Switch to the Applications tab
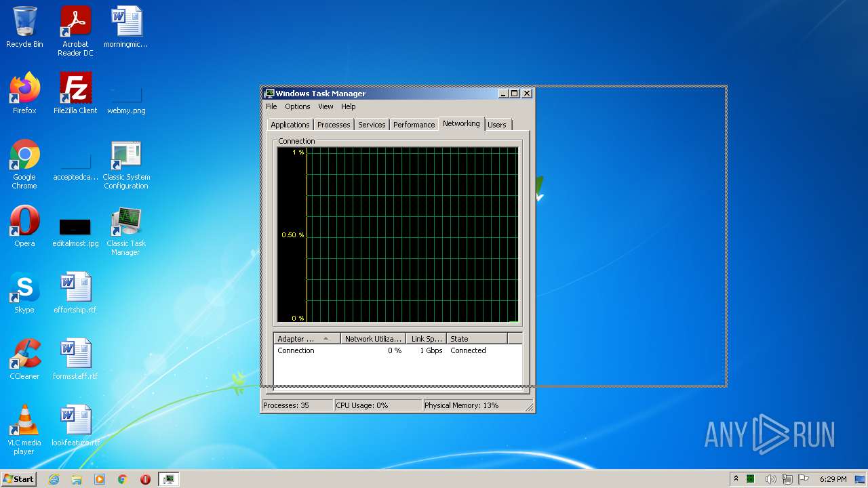868x488 pixels. coord(290,125)
